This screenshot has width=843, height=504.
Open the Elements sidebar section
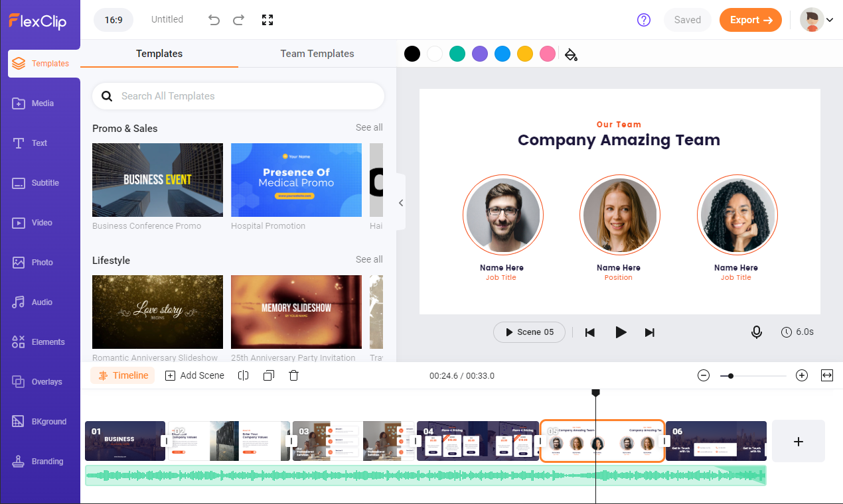point(40,342)
